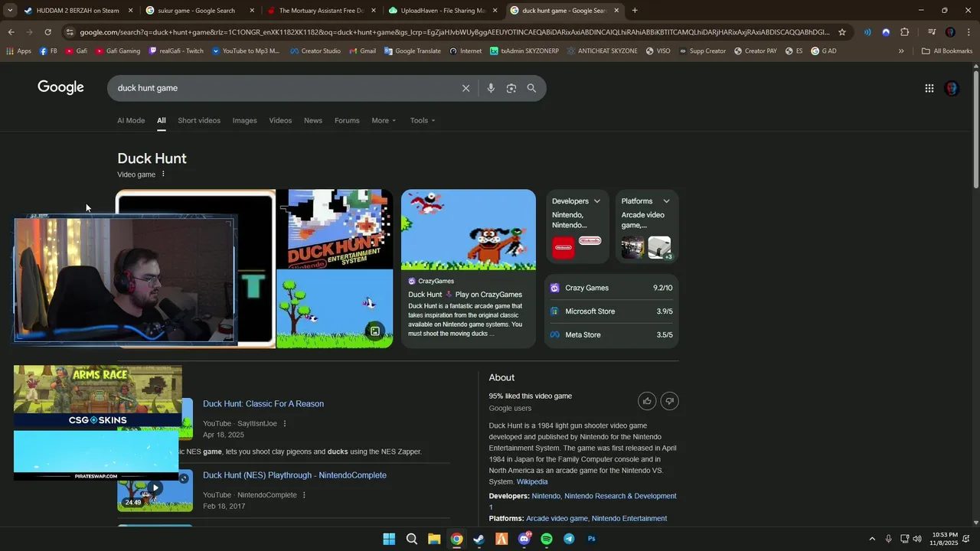Viewport: 980px width, 551px height.
Task: Open options for SayItIsntJoe video result
Action: pyautogui.click(x=285, y=423)
